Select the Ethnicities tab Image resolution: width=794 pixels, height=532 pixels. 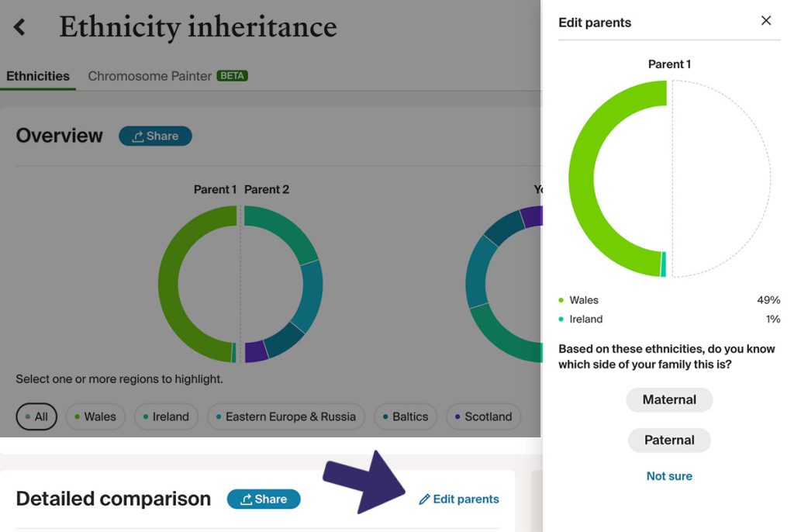[37, 76]
